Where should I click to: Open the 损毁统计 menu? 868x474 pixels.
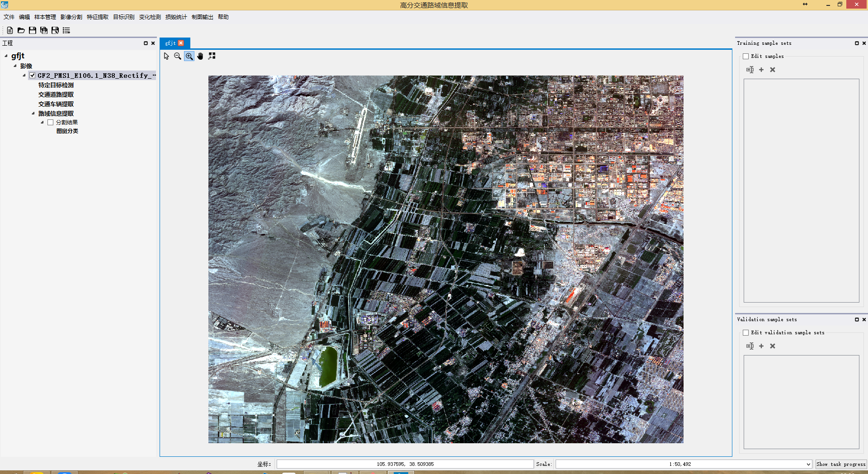176,17
